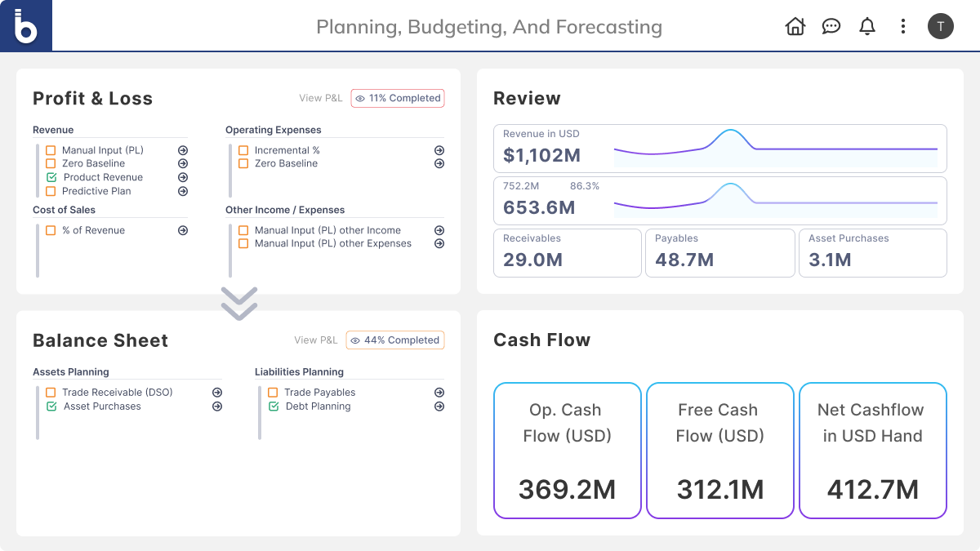This screenshot has height=551, width=980.
Task: Uncheck the Product Revenue checkbox
Action: coord(51,177)
